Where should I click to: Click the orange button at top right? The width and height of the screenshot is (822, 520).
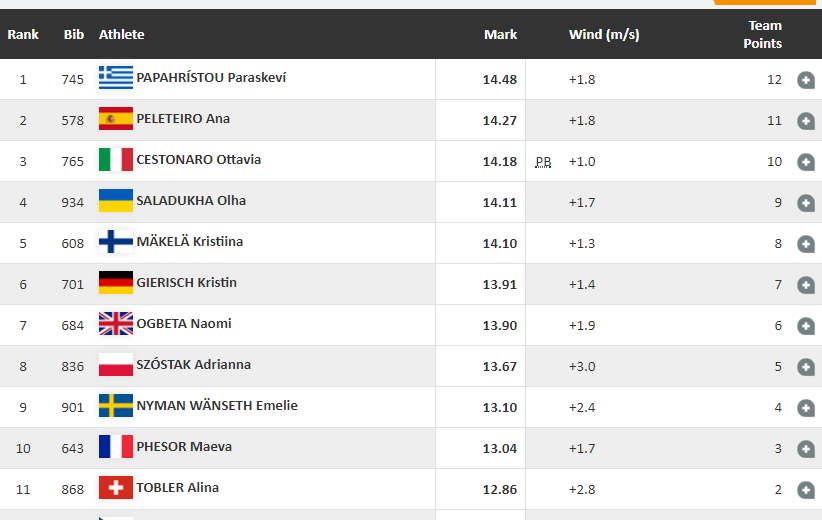point(766,2)
